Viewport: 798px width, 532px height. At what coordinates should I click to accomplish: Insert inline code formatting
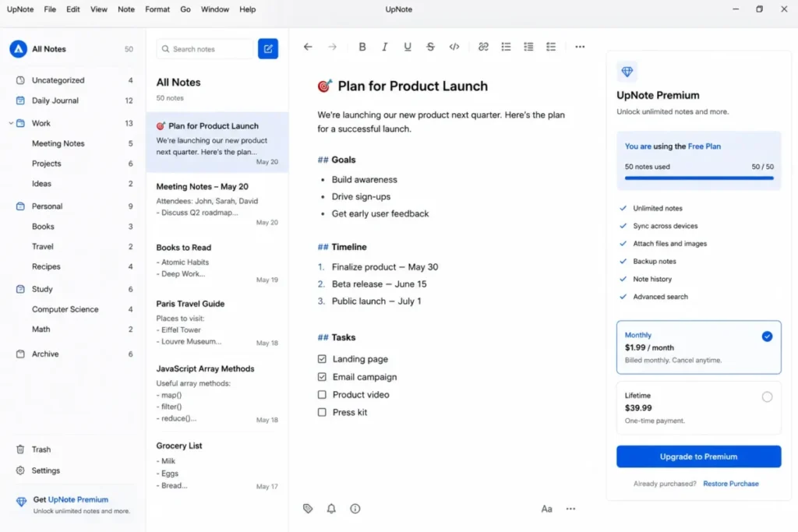454,47
